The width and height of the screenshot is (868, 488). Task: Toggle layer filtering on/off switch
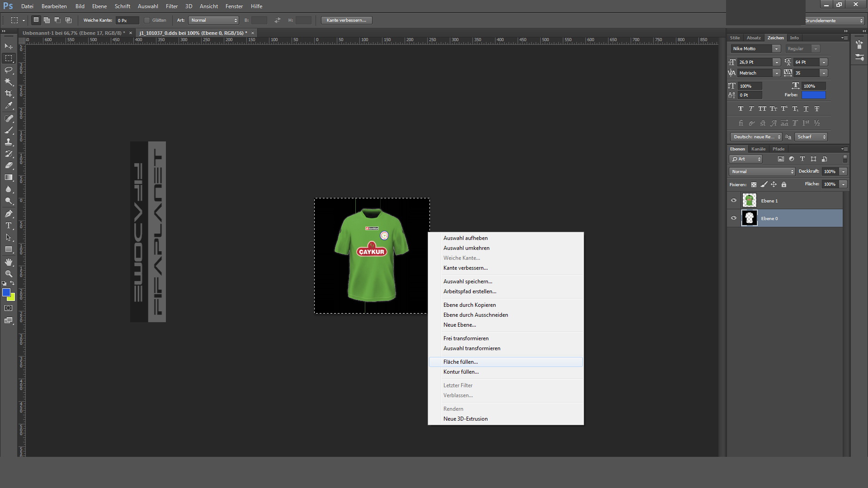coord(845,159)
